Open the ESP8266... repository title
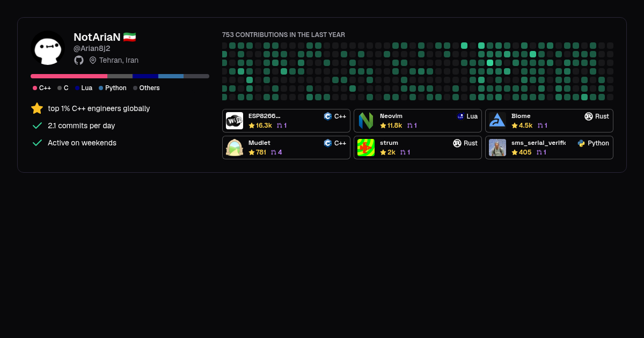 265,116
